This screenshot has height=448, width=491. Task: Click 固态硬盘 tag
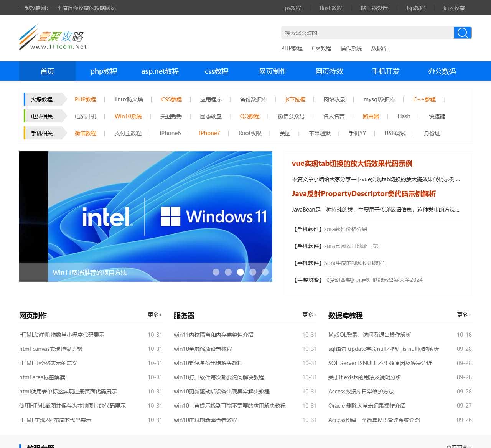(211, 116)
